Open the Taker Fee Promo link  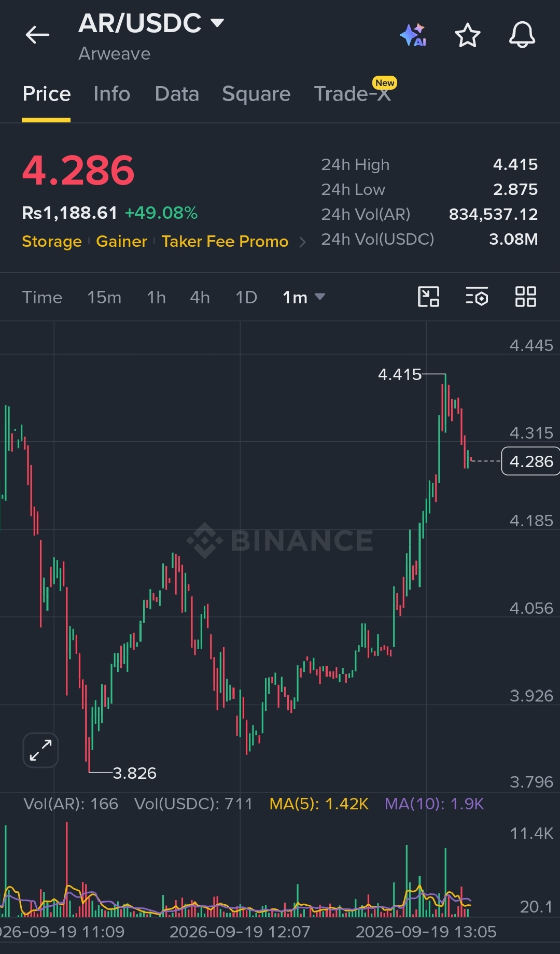tap(225, 242)
